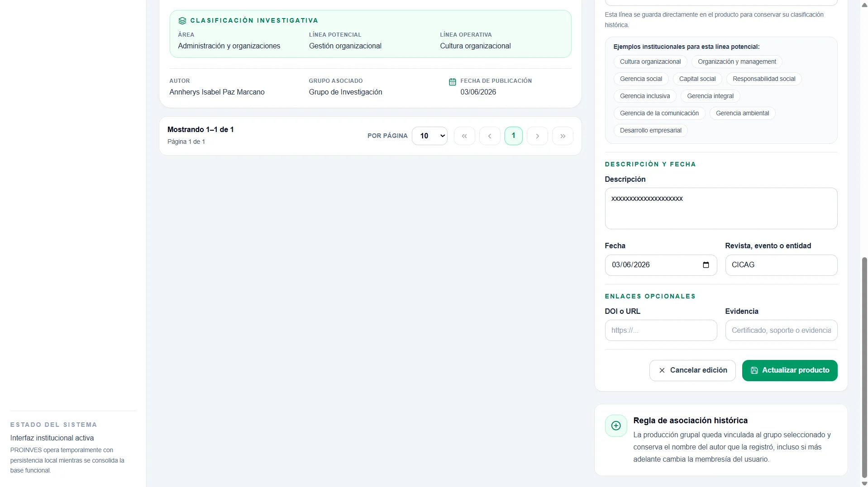Screen dimensions: 868x487
Task: Click the Fecha date field
Action: coord(661,265)
